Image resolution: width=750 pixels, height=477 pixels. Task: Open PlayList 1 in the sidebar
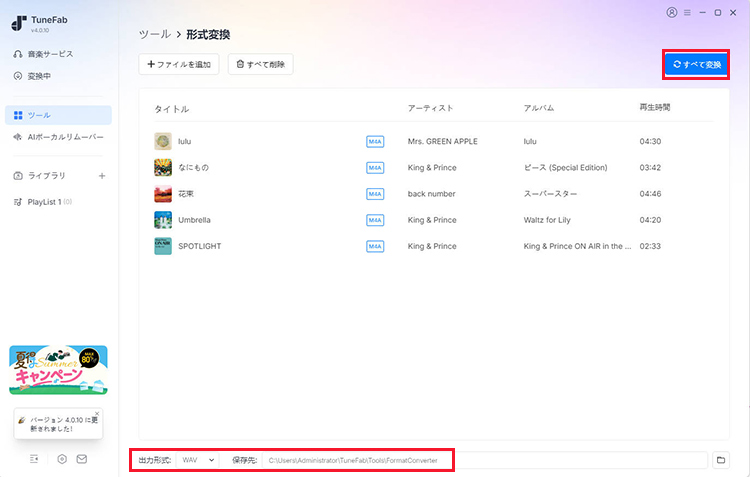click(x=43, y=202)
